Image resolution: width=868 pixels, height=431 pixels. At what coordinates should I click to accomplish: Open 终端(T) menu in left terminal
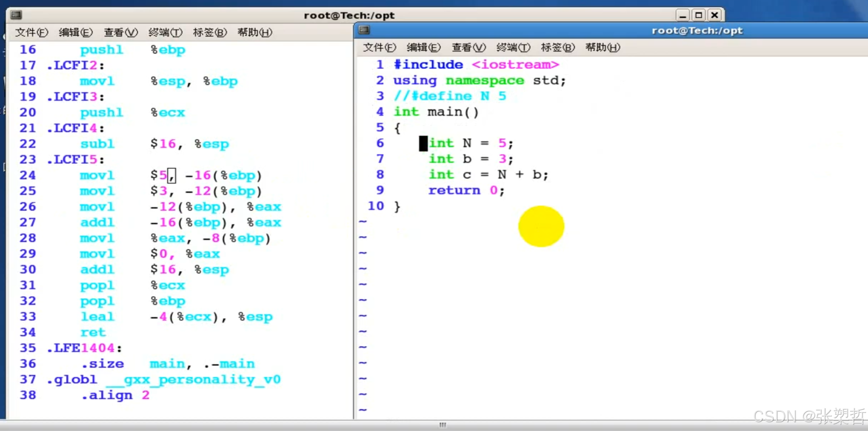coord(165,33)
